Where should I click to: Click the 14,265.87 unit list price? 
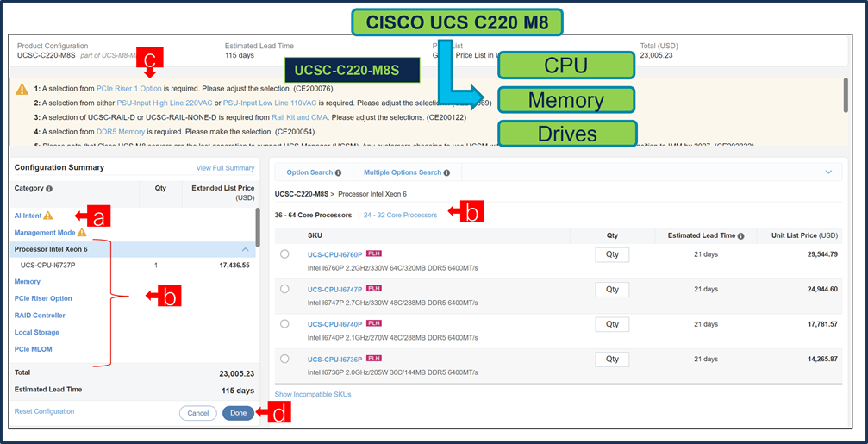pyautogui.click(x=822, y=360)
